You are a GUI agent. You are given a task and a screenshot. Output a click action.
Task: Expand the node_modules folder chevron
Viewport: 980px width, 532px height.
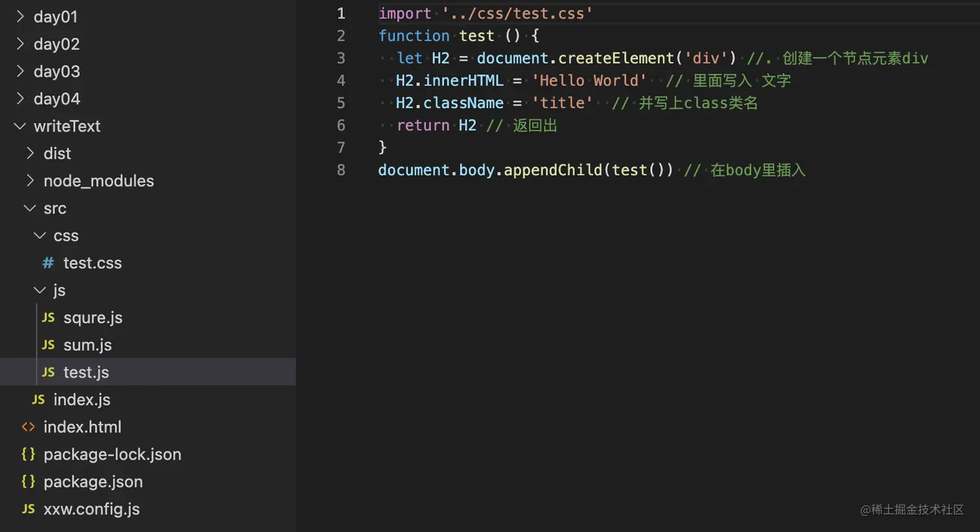click(30, 180)
